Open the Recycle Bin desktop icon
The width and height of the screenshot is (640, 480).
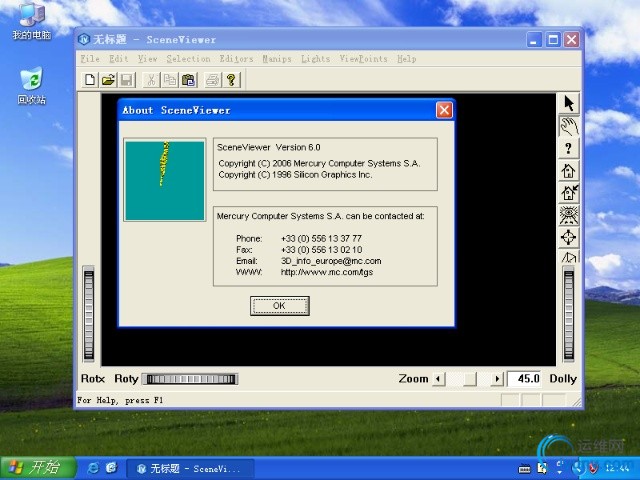click(32, 86)
